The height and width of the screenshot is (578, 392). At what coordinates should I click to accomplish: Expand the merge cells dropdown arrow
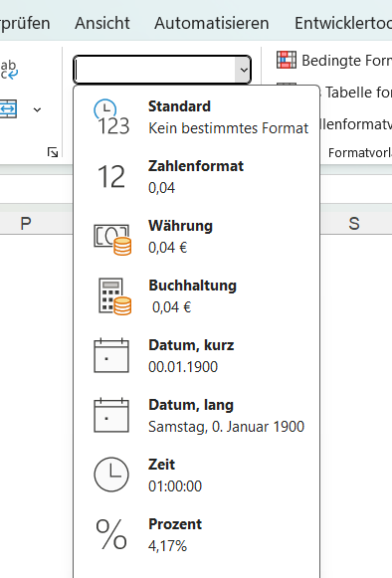pyautogui.click(x=37, y=109)
